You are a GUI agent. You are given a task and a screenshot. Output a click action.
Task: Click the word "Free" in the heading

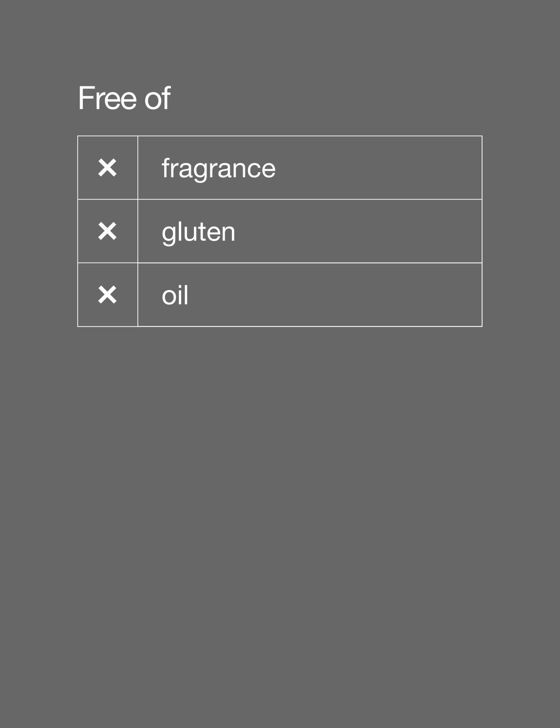coord(107,98)
